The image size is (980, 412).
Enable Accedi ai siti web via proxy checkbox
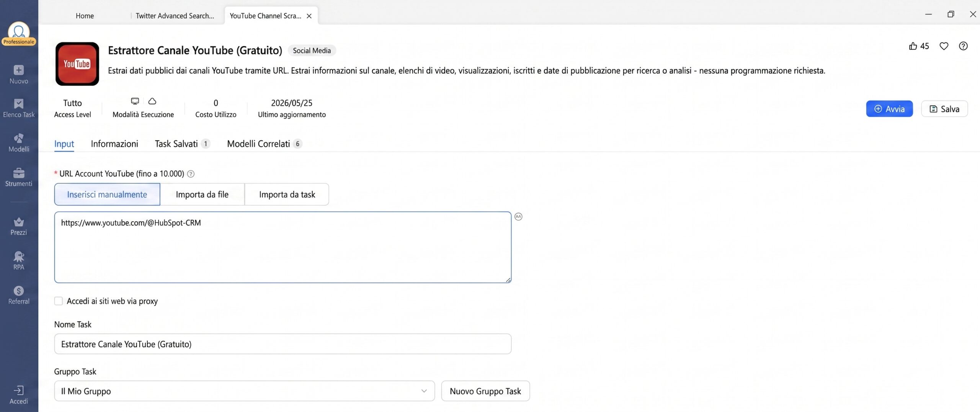point(59,301)
